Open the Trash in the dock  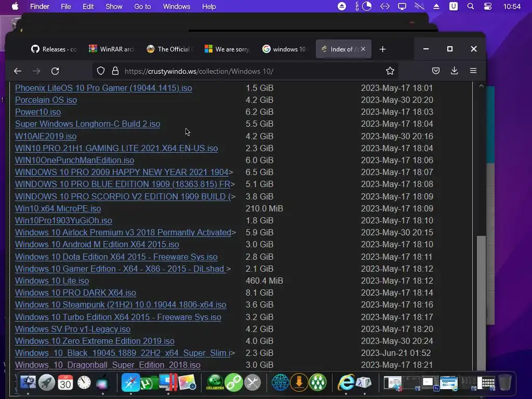tap(504, 383)
